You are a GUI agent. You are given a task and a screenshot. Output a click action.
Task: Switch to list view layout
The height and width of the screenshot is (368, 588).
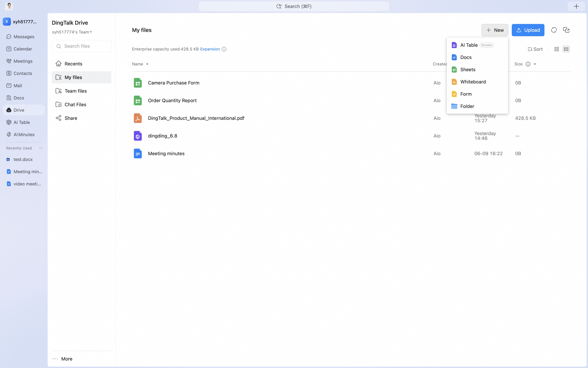click(566, 49)
